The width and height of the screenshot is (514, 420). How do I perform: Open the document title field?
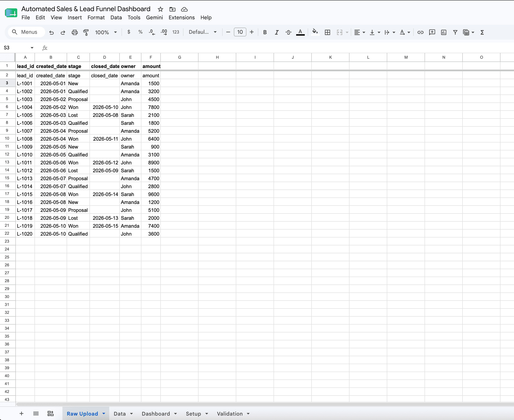point(86,9)
